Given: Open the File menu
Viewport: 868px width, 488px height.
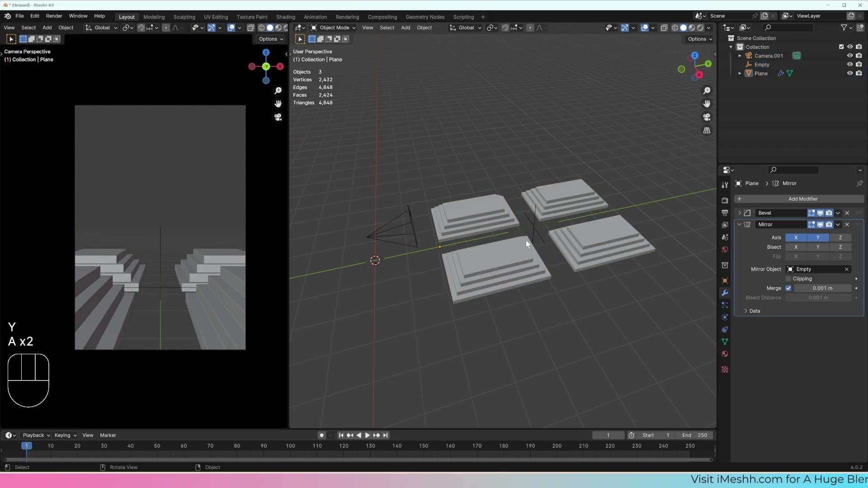Looking at the screenshot, I should (x=19, y=16).
